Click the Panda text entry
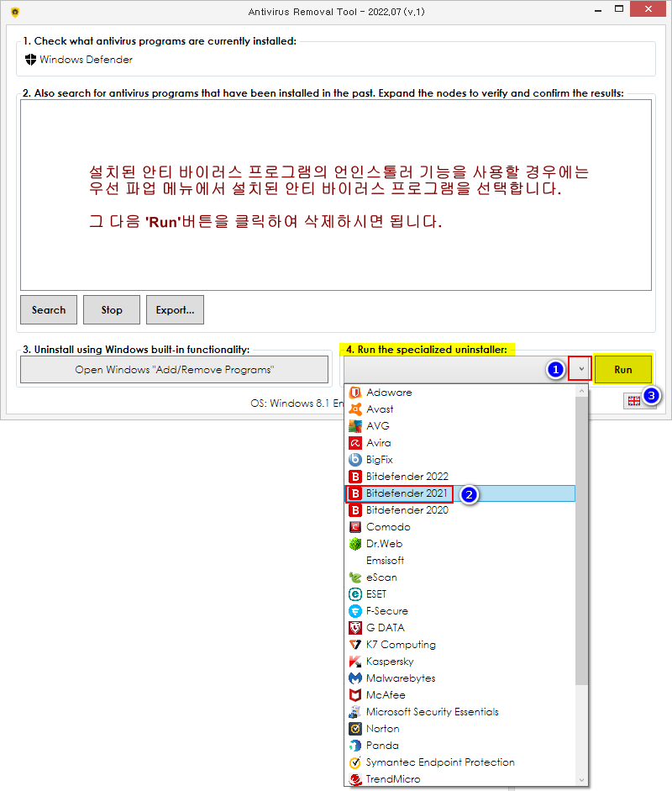 (x=382, y=746)
